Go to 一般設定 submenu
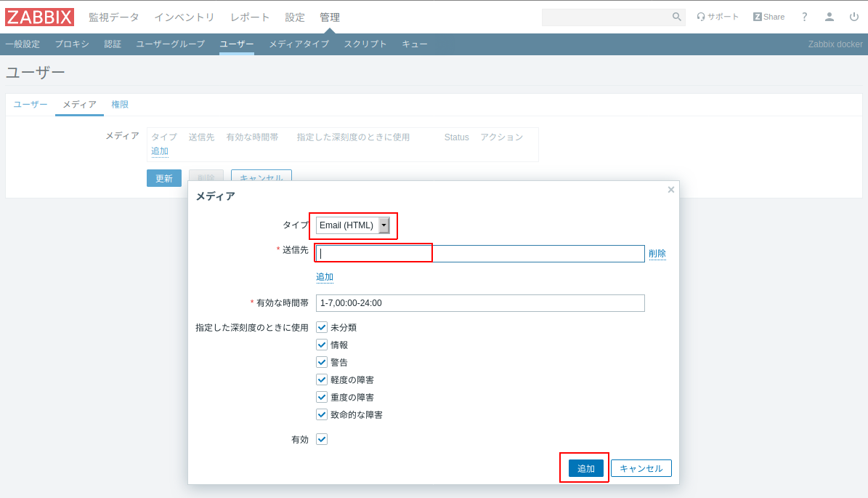868x498 pixels. [23, 44]
